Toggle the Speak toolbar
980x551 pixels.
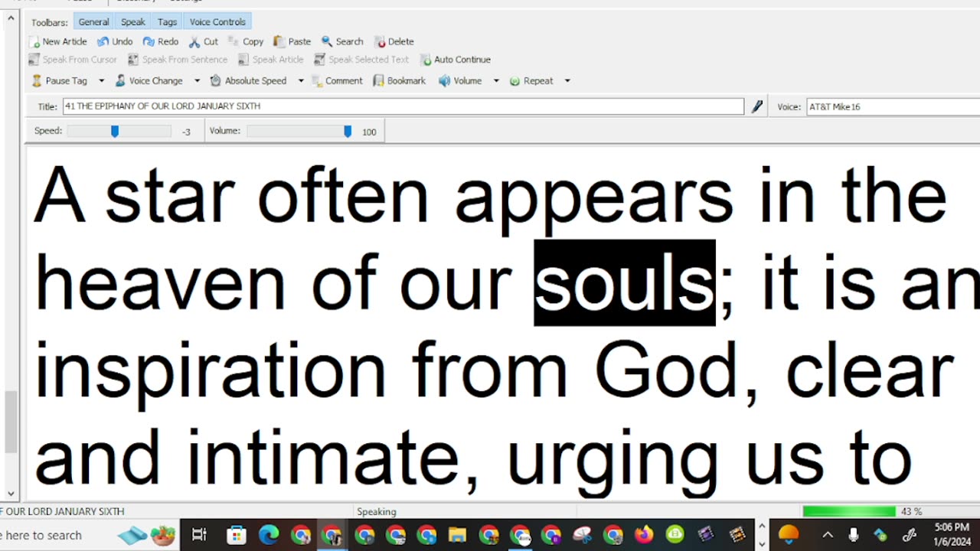(132, 22)
